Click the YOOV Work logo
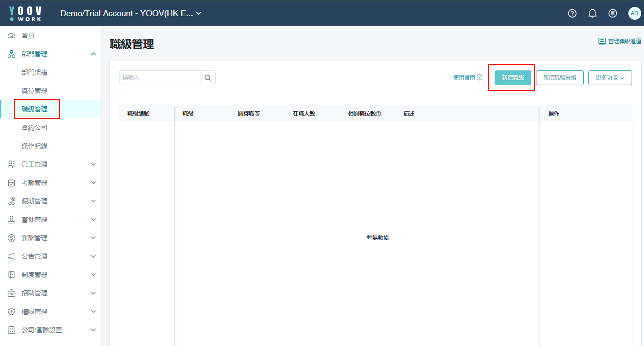This screenshot has width=644, height=346. tap(26, 13)
